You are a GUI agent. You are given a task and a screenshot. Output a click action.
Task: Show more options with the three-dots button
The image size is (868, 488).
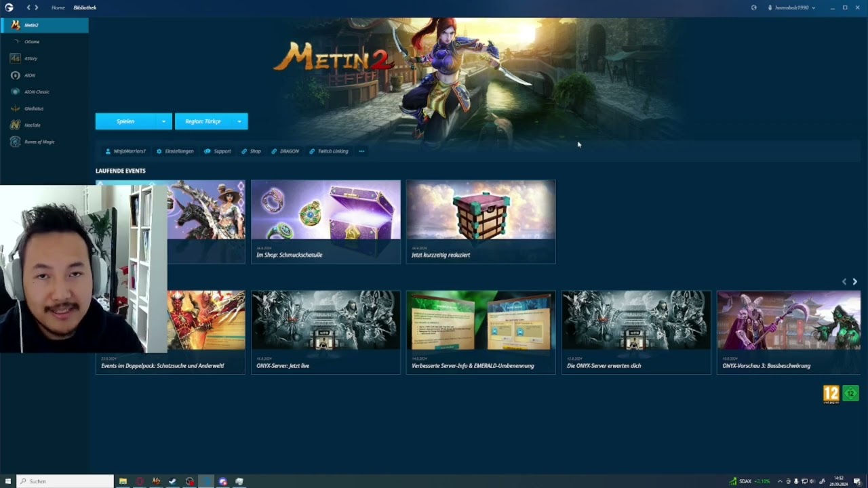pos(361,151)
